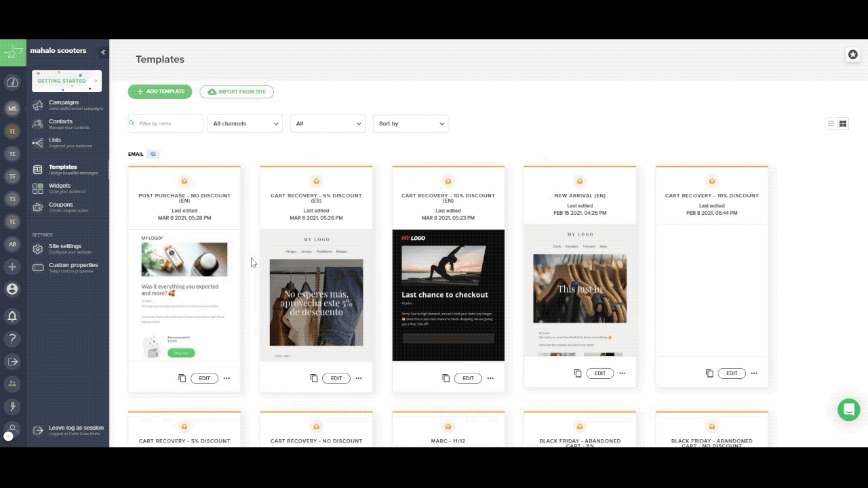
Task: Click the Widgets sidebar icon
Action: coord(37,187)
